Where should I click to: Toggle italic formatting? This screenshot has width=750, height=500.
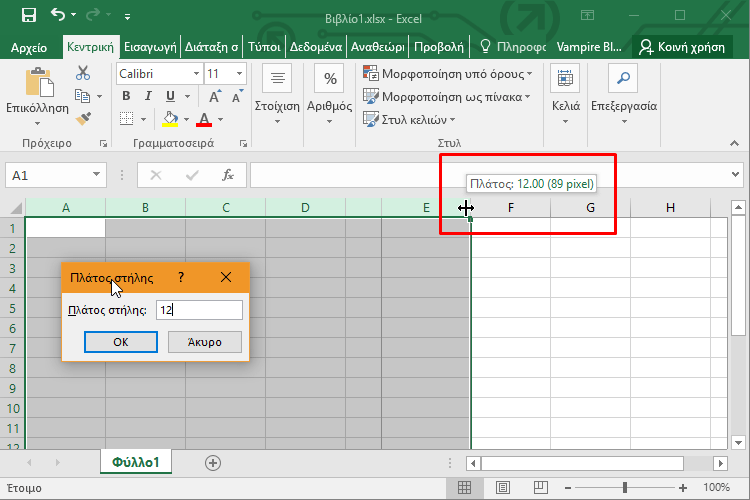click(x=148, y=96)
